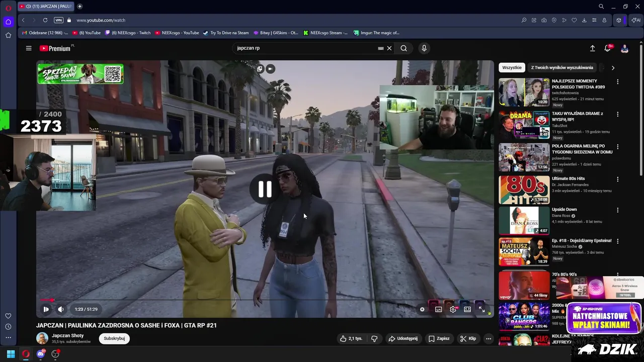The image size is (644, 362).
Task: Select the 'Wszystkie' filter chip
Action: click(x=512, y=67)
